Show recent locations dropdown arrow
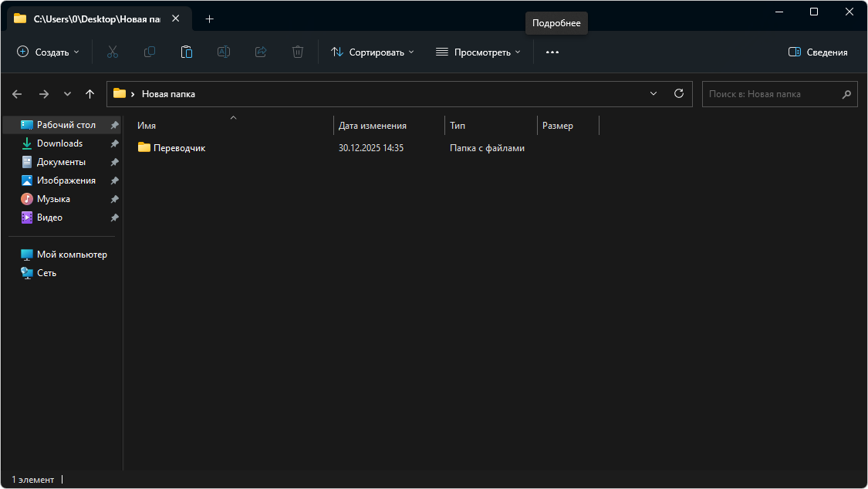This screenshot has height=489, width=868. tap(67, 93)
